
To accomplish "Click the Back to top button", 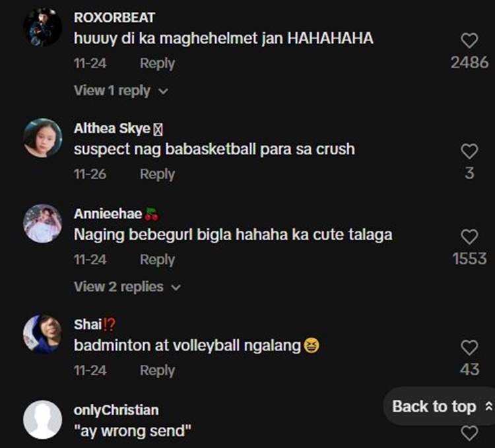I will pyautogui.click(x=440, y=406).
